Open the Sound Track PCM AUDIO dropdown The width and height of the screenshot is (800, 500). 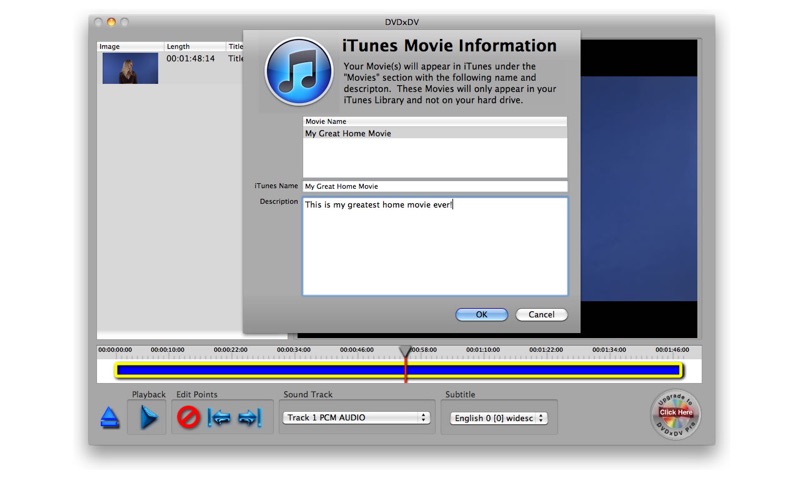coord(356,417)
